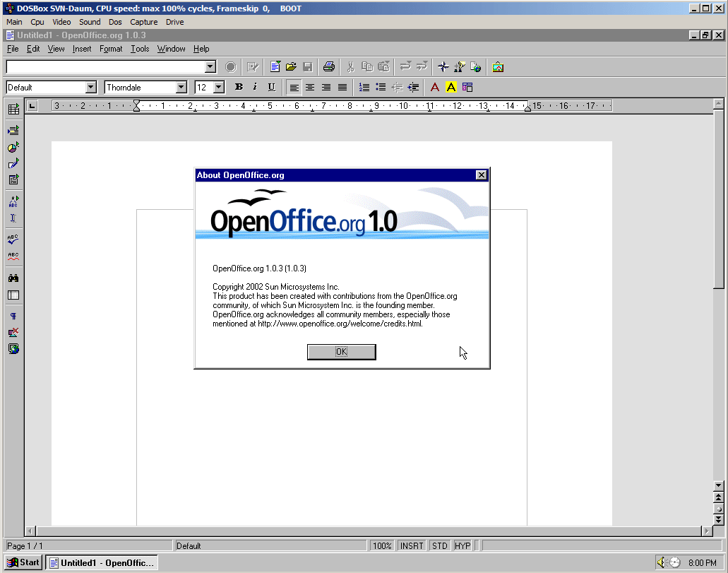Toggle Centered paragraph alignment

(310, 88)
